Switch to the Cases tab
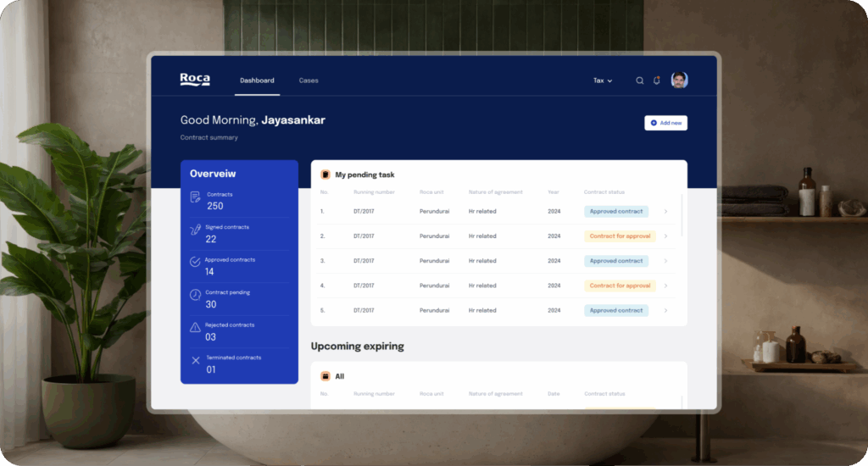 pyautogui.click(x=309, y=80)
